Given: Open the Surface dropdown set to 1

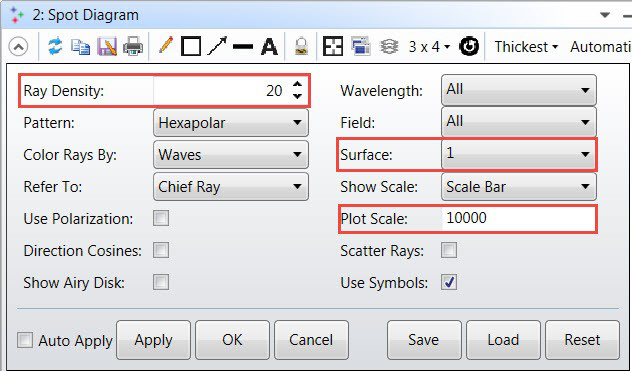Looking at the screenshot, I should click(x=518, y=154).
